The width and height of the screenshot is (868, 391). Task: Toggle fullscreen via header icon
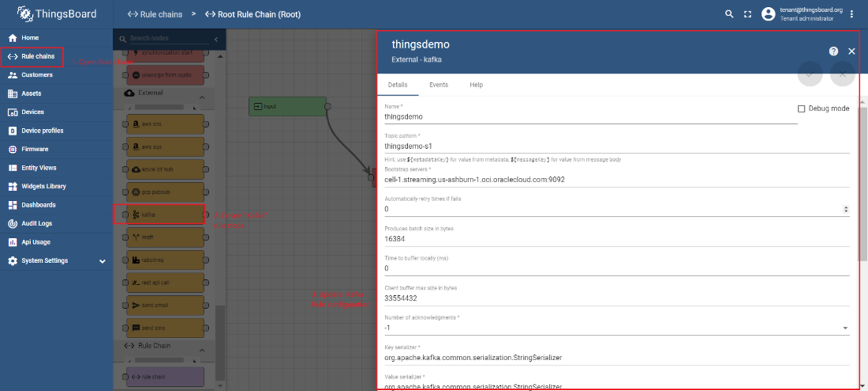748,14
